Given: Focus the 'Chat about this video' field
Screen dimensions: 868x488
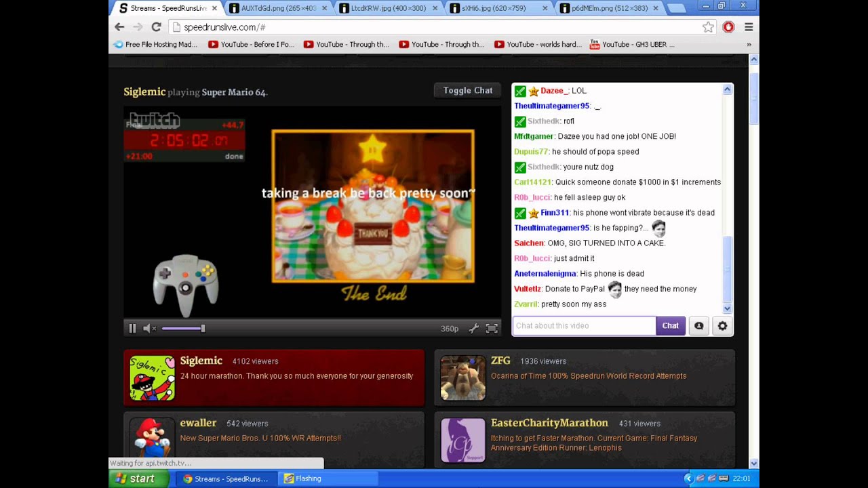Looking at the screenshot, I should pos(585,325).
